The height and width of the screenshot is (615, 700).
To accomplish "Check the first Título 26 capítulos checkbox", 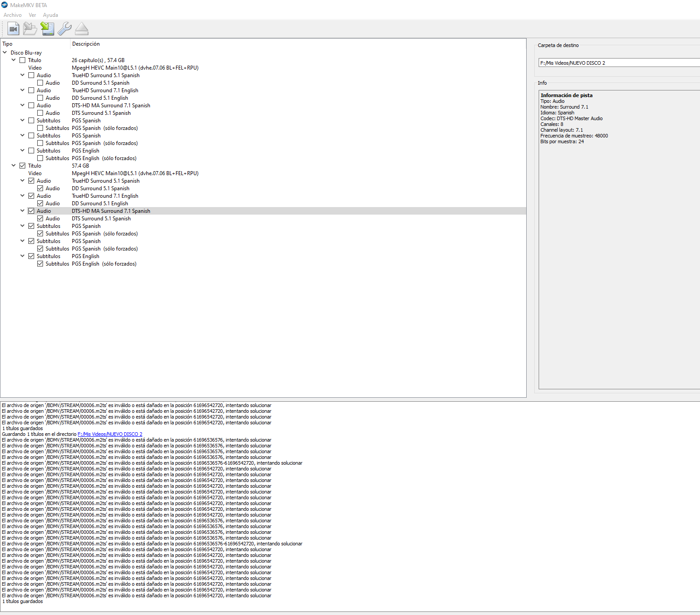I will pyautogui.click(x=23, y=60).
